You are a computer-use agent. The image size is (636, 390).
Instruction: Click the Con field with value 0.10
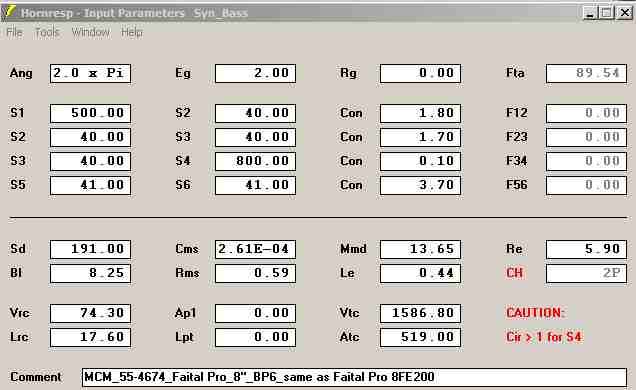(x=420, y=161)
